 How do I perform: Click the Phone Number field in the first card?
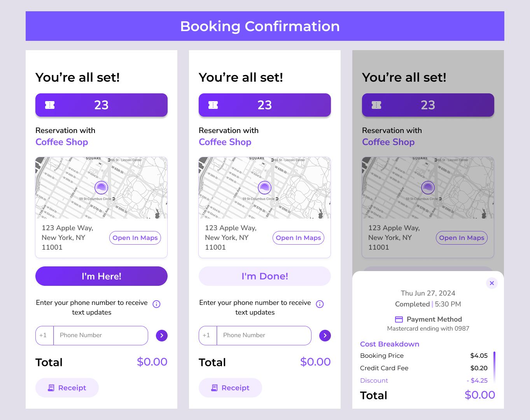[100, 336]
